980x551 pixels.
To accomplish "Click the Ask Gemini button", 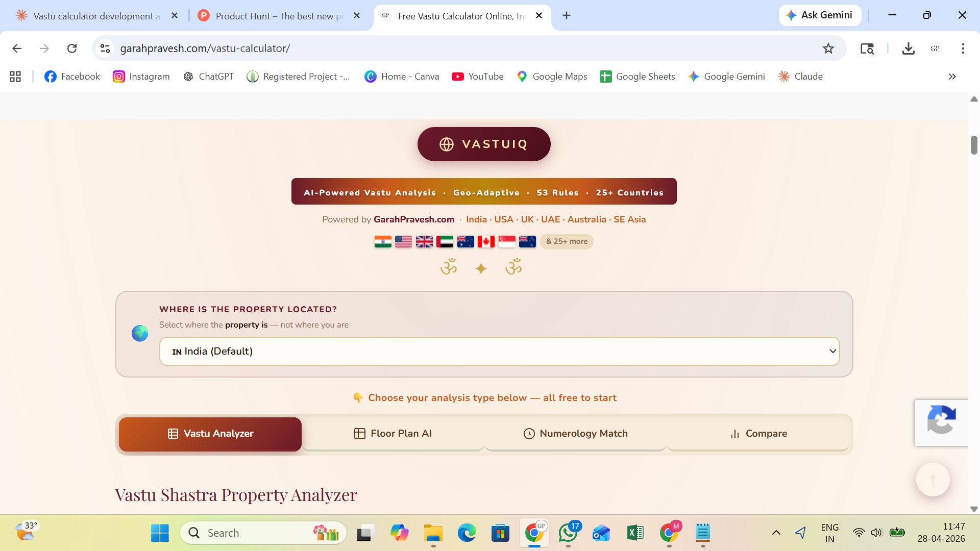I will [820, 15].
